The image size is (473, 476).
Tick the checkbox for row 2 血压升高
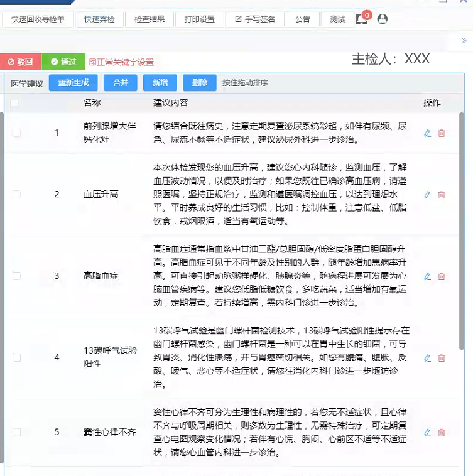pos(17,194)
